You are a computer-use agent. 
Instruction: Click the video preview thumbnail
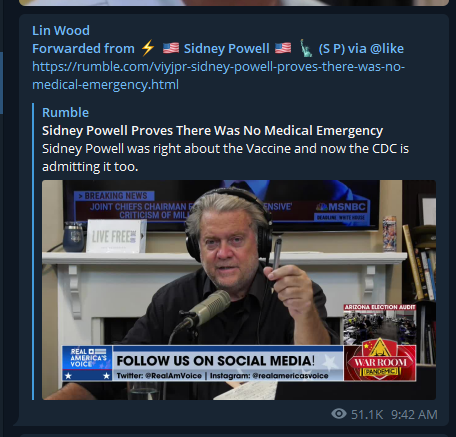pyautogui.click(x=239, y=290)
